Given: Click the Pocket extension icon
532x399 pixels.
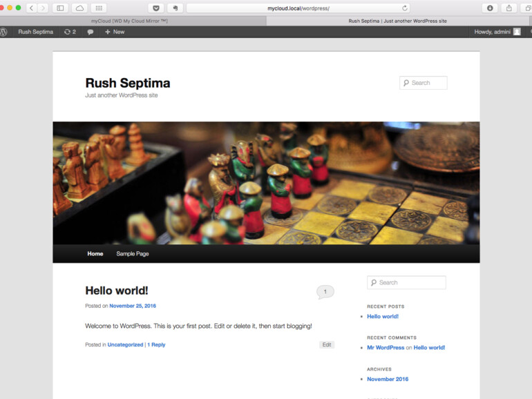Looking at the screenshot, I should coord(156,8).
